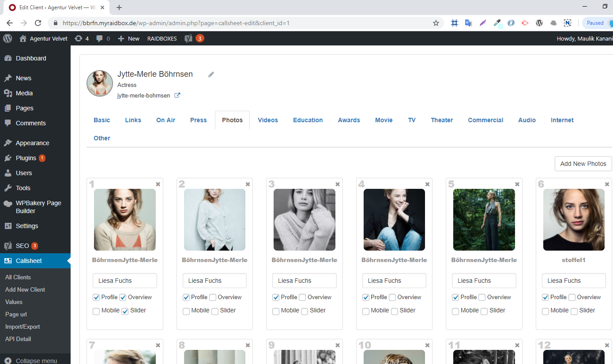Uncheck Overview checkbox for photo 1
Image resolution: width=613 pixels, height=364 pixels.
click(x=123, y=297)
